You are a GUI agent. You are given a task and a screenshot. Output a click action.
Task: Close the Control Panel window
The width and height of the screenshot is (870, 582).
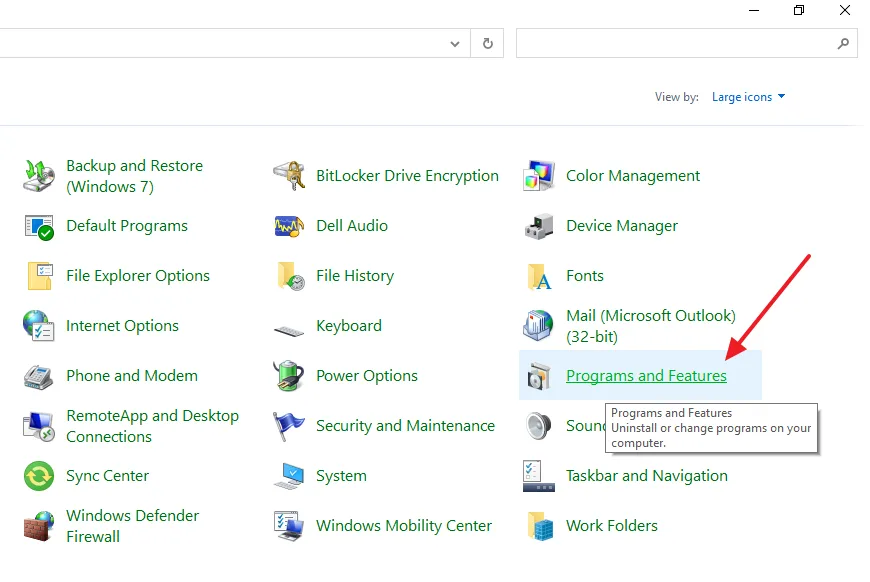(844, 10)
